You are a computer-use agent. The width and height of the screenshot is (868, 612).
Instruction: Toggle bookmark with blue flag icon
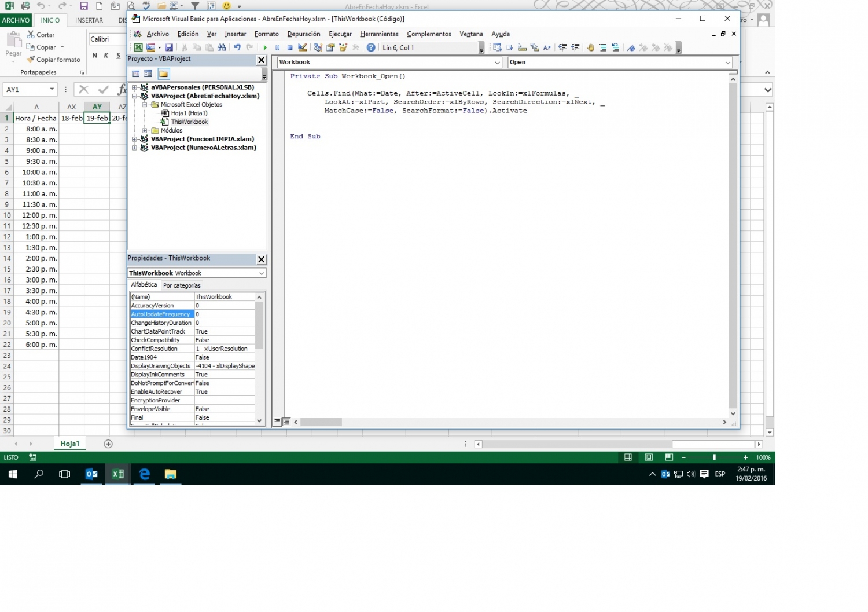coord(631,47)
